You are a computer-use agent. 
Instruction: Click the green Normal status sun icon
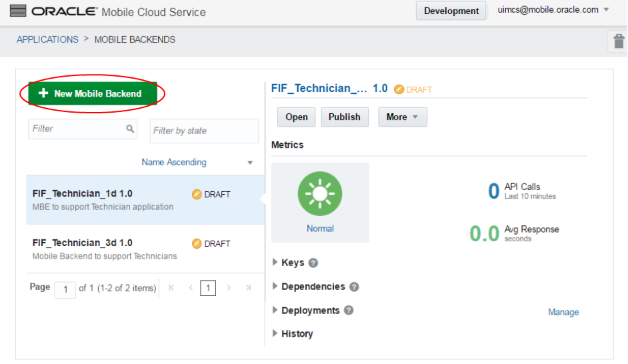(320, 194)
